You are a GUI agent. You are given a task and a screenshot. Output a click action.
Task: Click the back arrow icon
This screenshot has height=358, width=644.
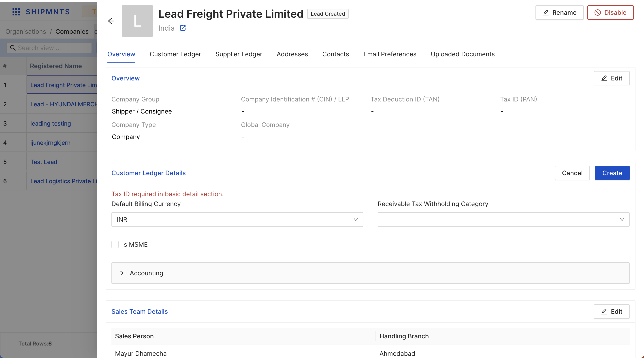tap(111, 21)
